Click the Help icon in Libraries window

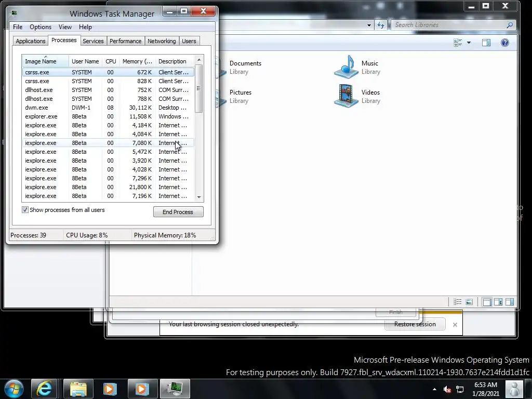pyautogui.click(x=504, y=43)
